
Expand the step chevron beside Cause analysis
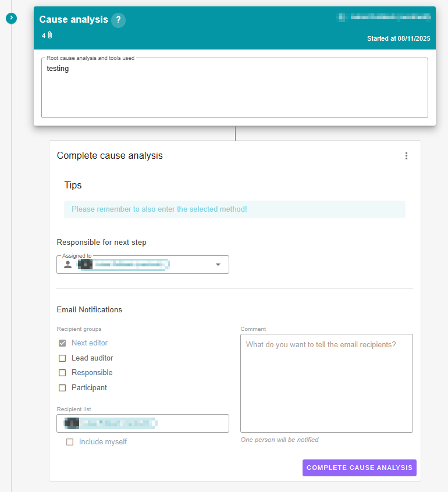coord(11,19)
